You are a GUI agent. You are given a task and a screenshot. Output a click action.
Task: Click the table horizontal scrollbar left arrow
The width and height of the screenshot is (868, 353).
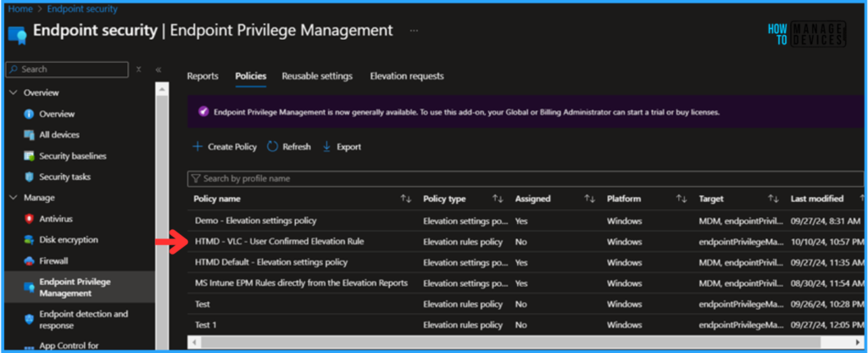coord(194,342)
